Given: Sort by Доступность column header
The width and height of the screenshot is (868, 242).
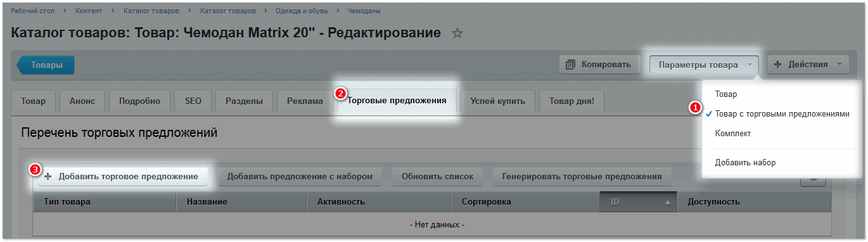Looking at the screenshot, I should [754, 202].
